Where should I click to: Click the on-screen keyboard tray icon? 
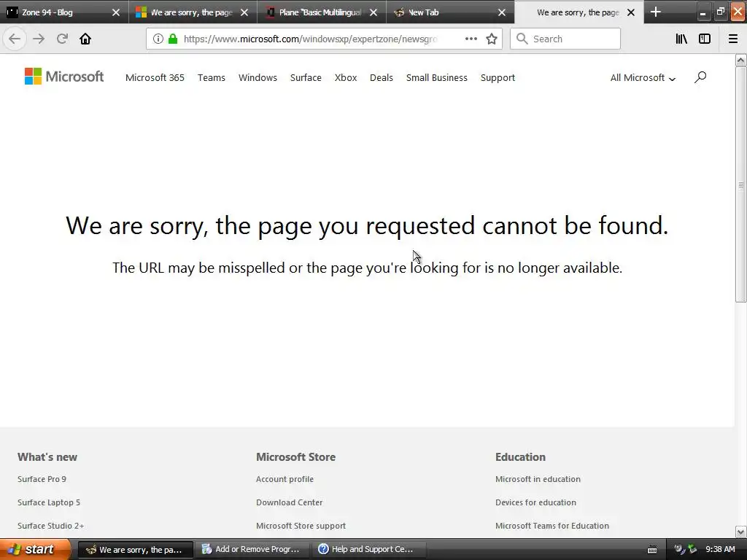click(652, 550)
